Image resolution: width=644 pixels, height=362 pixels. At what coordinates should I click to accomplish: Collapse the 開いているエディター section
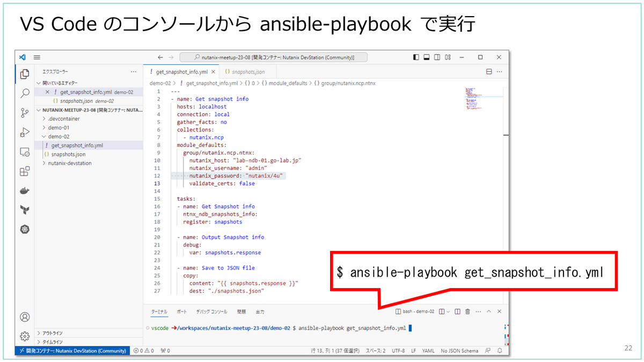[x=89, y=83]
